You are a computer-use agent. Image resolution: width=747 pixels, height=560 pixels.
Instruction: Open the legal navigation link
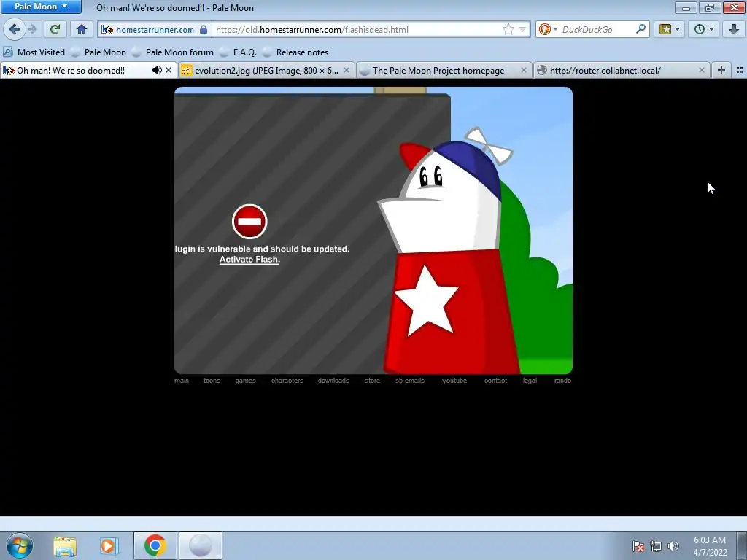[x=530, y=381]
